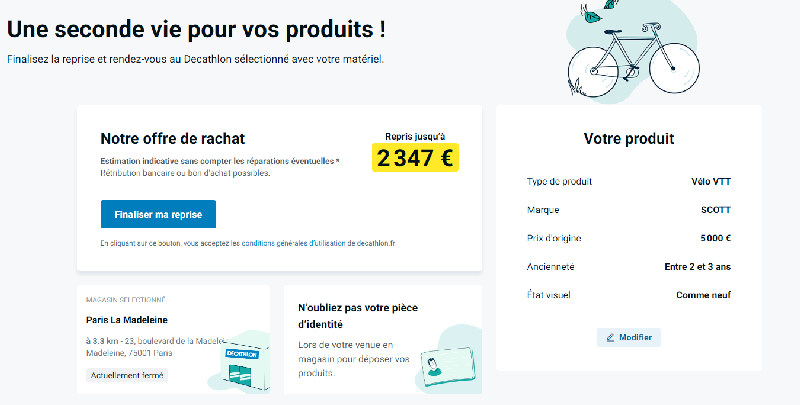Select the 2 347 € price badge
This screenshot has width=800, height=405.
coord(415,158)
